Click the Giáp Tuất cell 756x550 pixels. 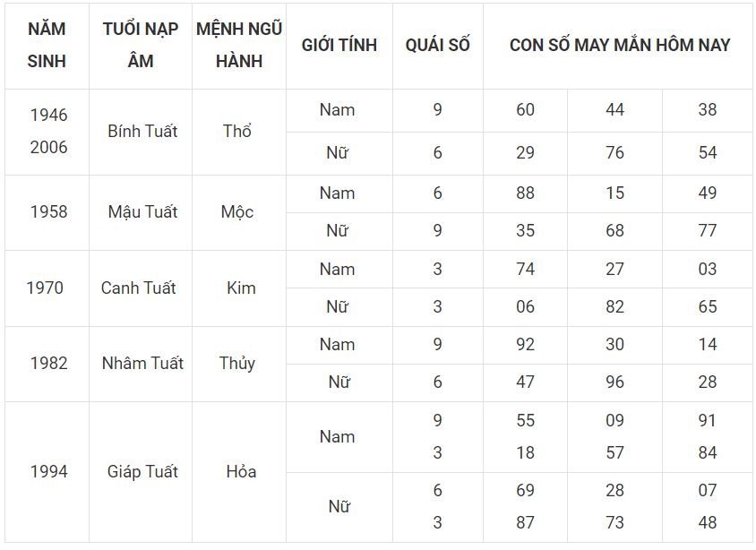[142, 472]
